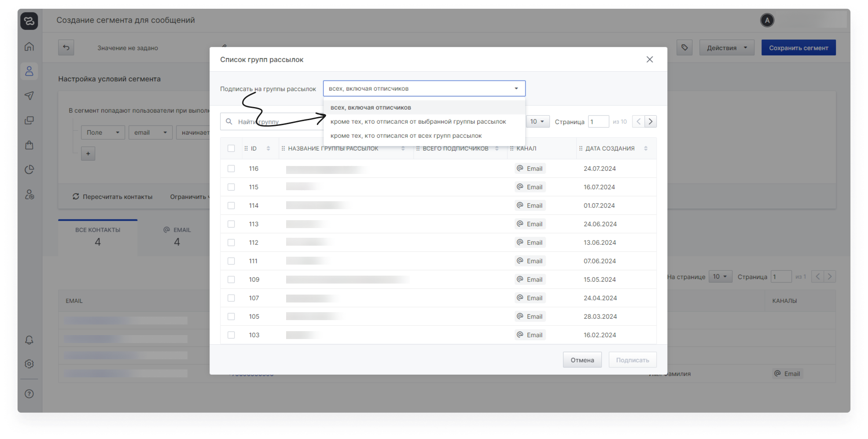Check the box for group 107
The width and height of the screenshot is (868, 439).
[231, 298]
